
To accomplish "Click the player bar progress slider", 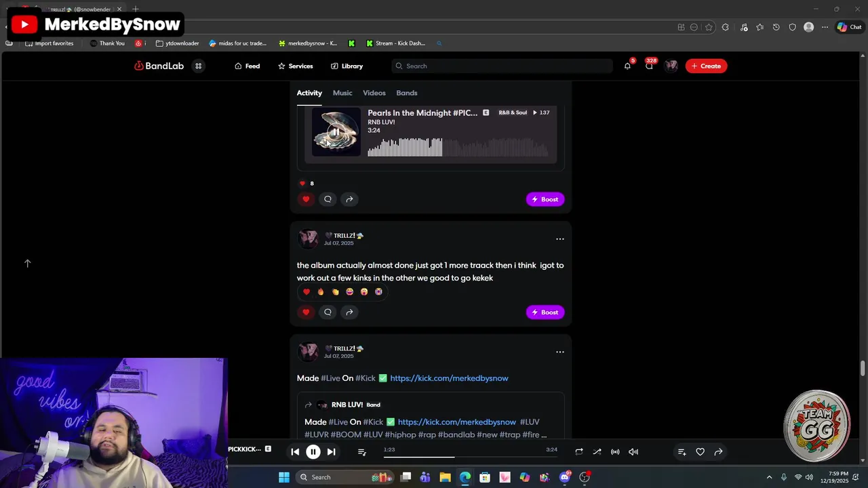I will pyautogui.click(x=471, y=457).
